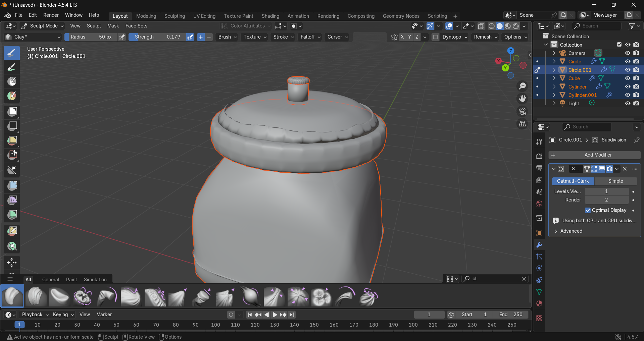Image resolution: width=644 pixels, height=341 pixels.
Task: Open the Sculpt Mode dropdown
Action: click(42, 26)
